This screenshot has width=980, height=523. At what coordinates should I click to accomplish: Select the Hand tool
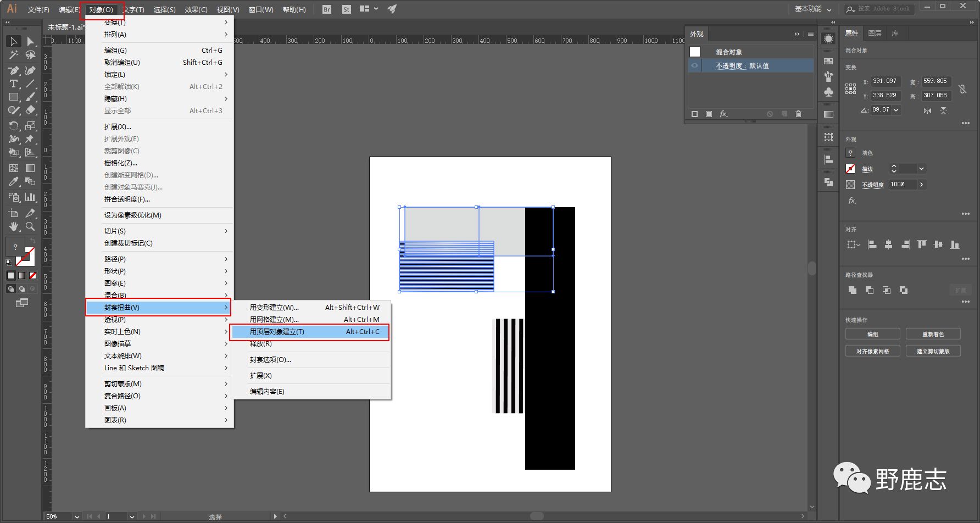click(14, 226)
